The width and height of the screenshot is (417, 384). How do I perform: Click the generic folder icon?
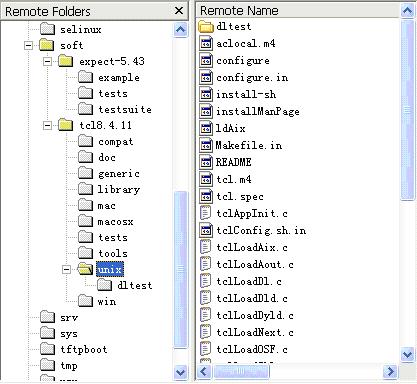tap(86, 173)
